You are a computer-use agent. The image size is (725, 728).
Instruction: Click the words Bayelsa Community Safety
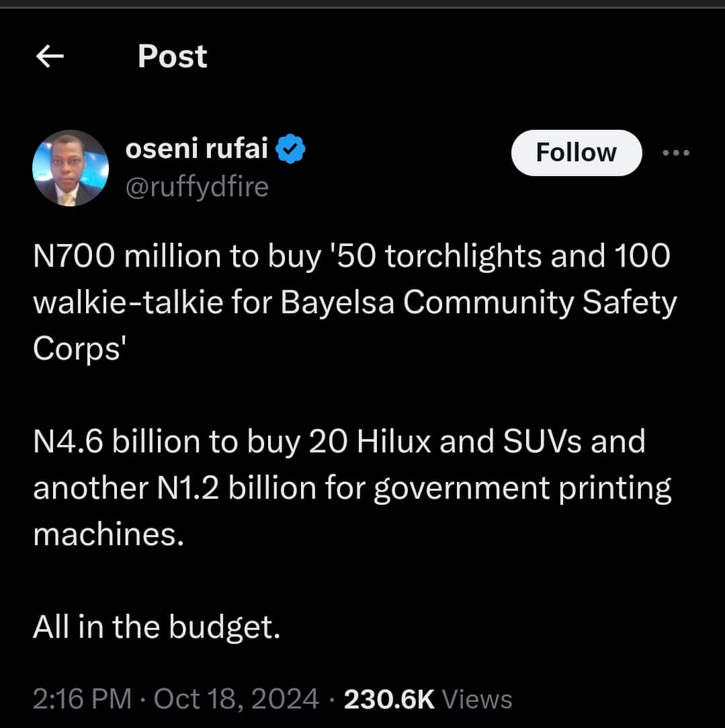click(478, 303)
